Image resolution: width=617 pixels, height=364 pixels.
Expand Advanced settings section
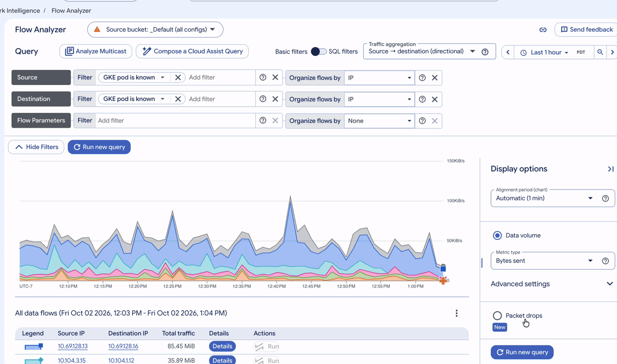pos(552,284)
